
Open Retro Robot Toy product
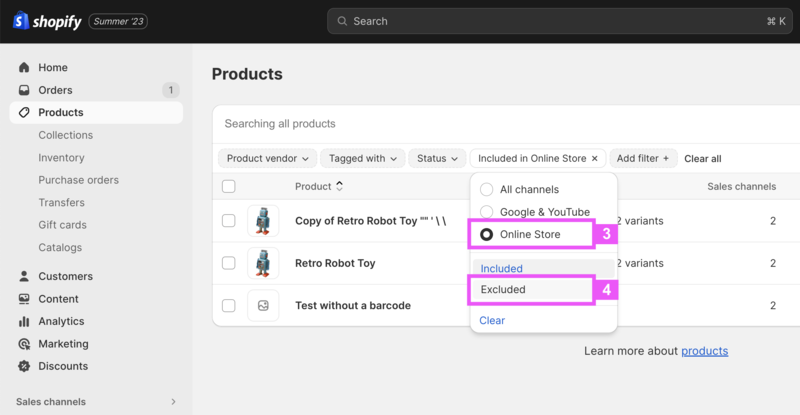coord(335,263)
